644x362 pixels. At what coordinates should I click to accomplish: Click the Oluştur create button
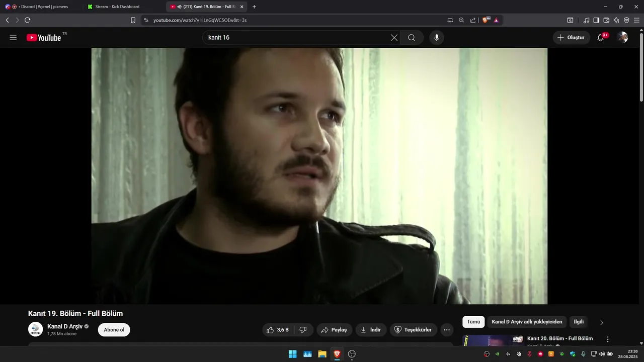pos(571,38)
